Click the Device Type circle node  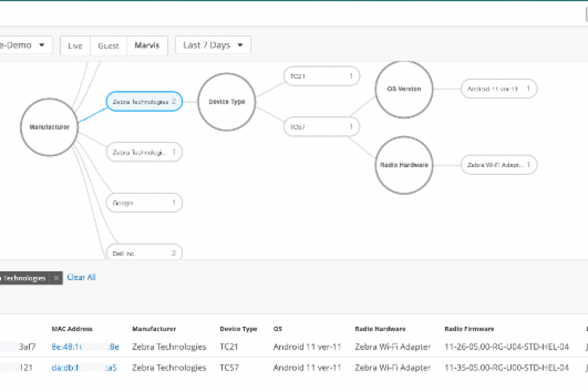(227, 102)
